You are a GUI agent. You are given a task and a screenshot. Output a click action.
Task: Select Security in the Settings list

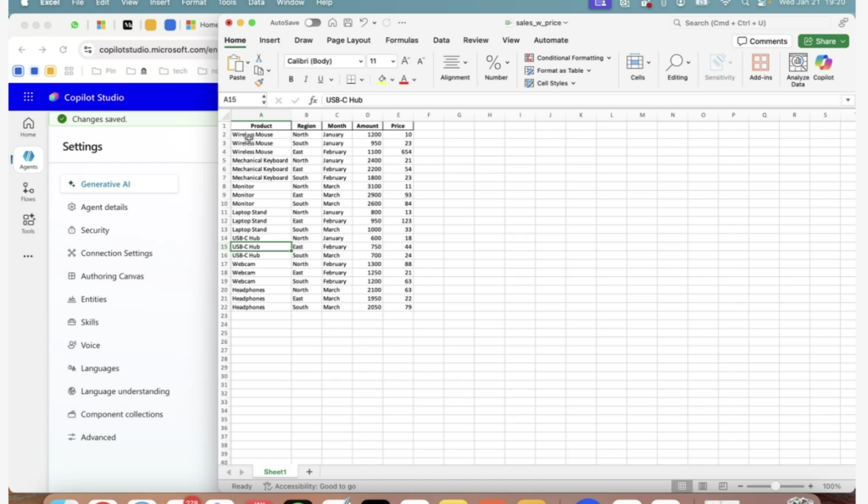(94, 230)
